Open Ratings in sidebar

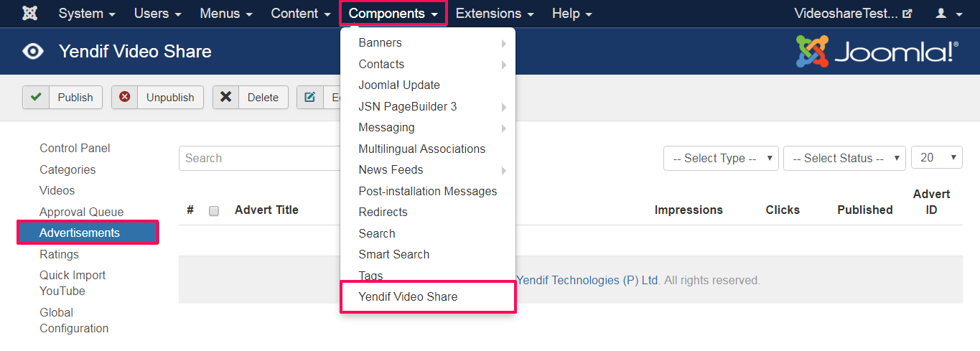(x=59, y=254)
